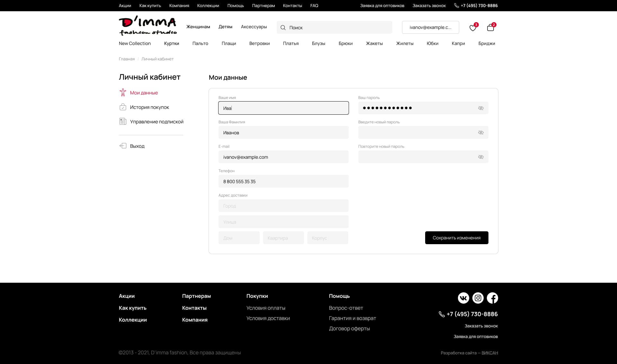Expand the Аксессуары category menu
The width and height of the screenshot is (617, 364).
point(254,27)
